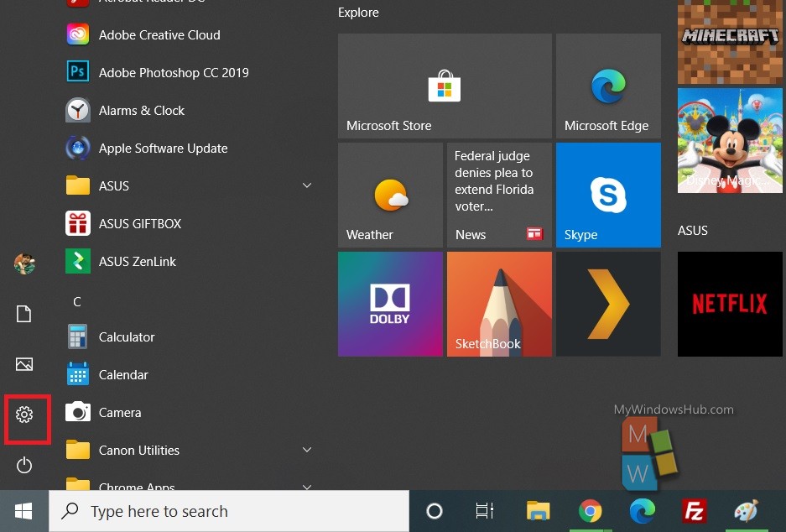
Task: Click the Explore group heading
Action: pos(358,13)
